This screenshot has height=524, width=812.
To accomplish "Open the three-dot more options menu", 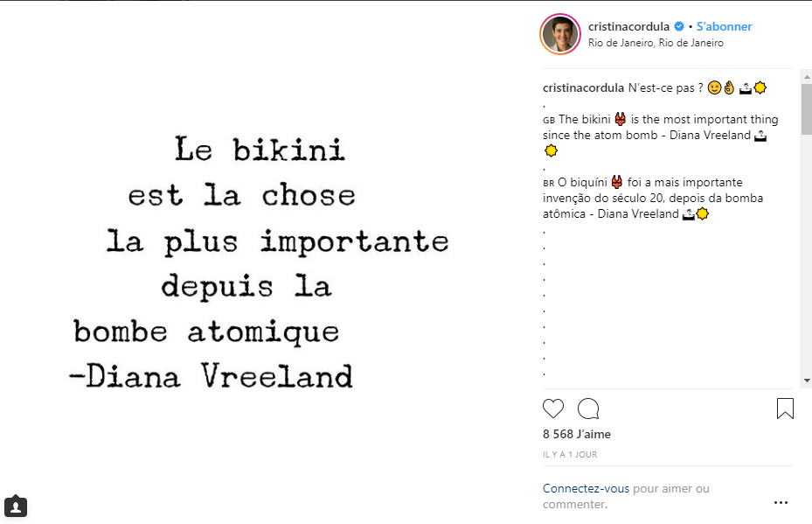I will click(781, 503).
